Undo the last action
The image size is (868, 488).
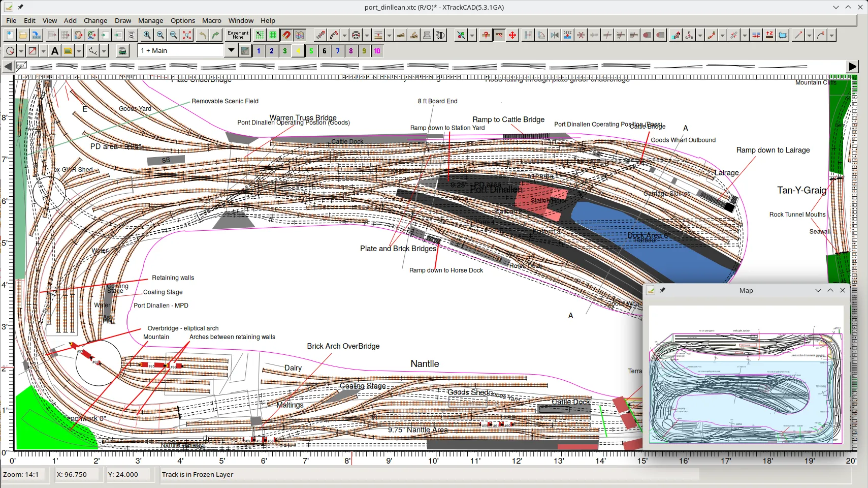click(203, 35)
